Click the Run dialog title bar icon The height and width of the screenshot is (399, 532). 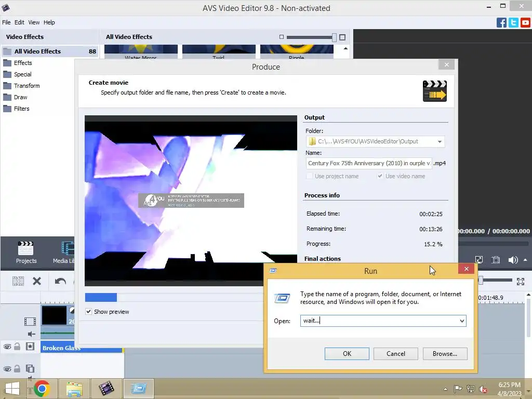coord(273,270)
